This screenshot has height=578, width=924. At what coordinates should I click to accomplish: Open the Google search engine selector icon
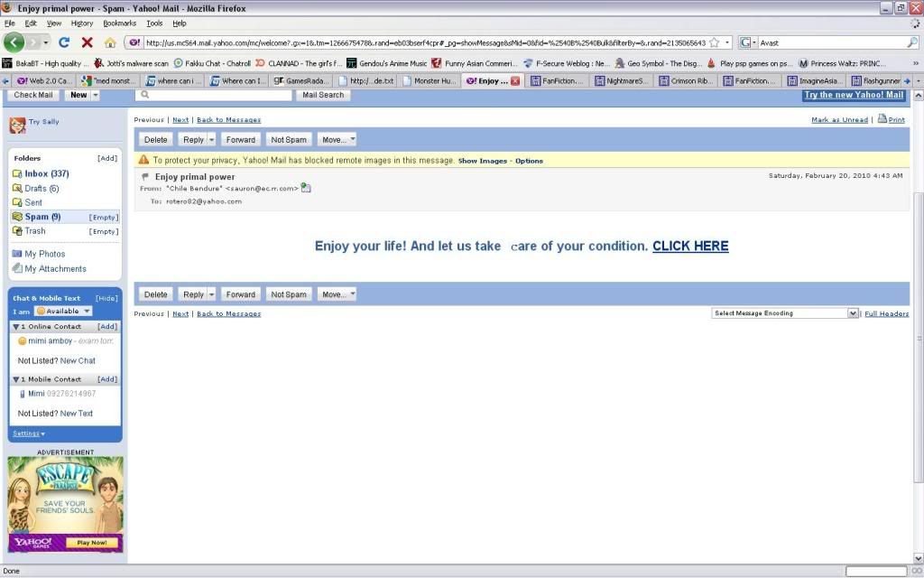point(748,42)
